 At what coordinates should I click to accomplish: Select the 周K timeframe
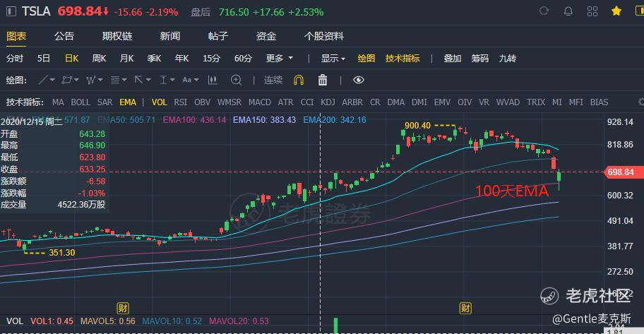(x=99, y=59)
